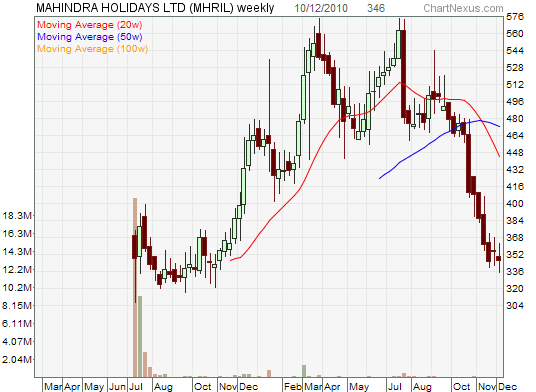Click the last candlestick near 352
This screenshot has height=392, width=536.
[499, 258]
